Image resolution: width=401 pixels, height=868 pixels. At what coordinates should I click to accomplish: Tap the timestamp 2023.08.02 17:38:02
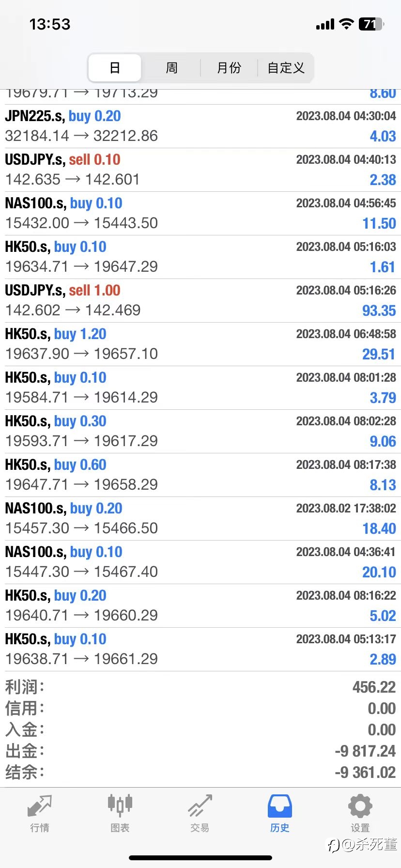coord(346,508)
